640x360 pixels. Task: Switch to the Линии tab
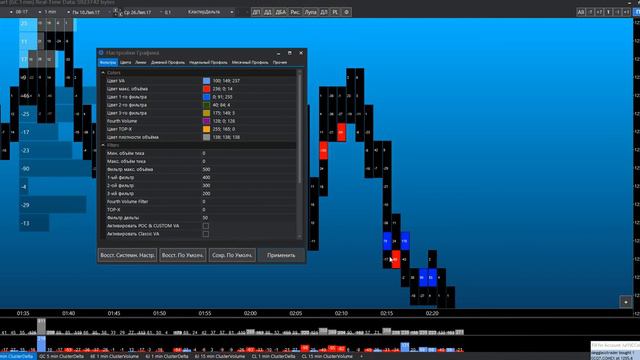click(141, 62)
